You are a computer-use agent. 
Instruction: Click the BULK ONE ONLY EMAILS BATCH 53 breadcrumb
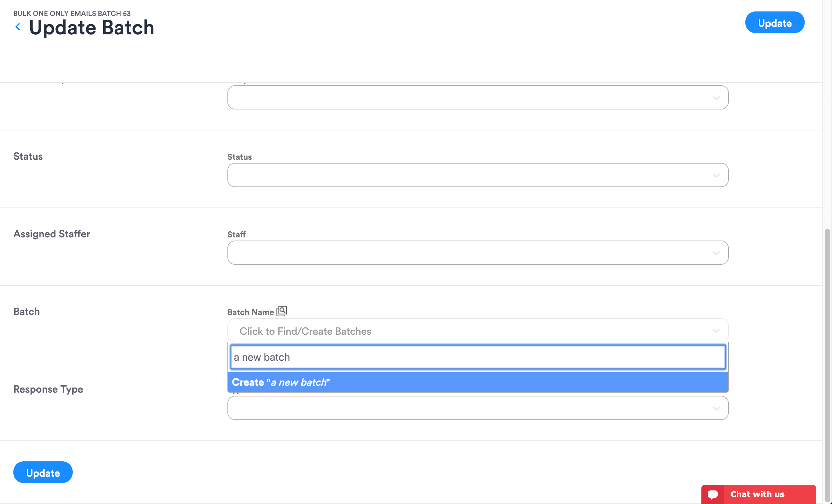[72, 13]
